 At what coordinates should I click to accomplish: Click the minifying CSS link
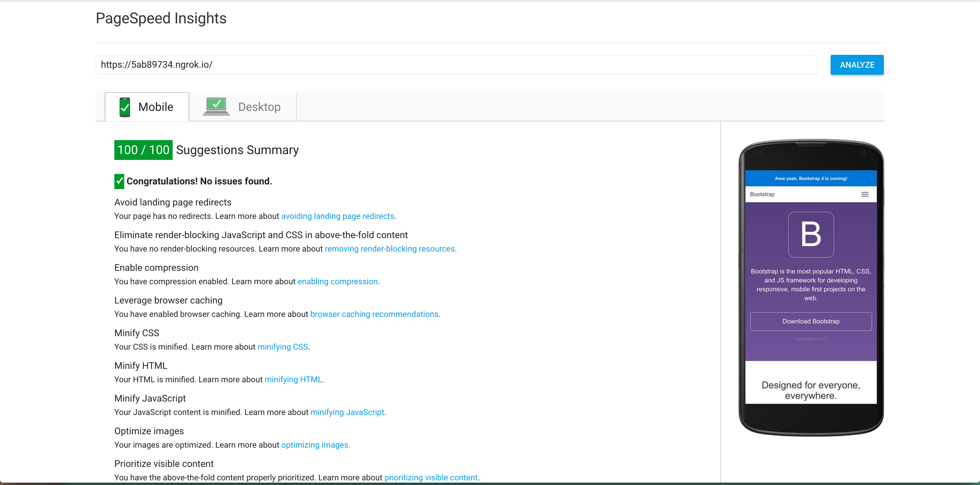click(282, 347)
